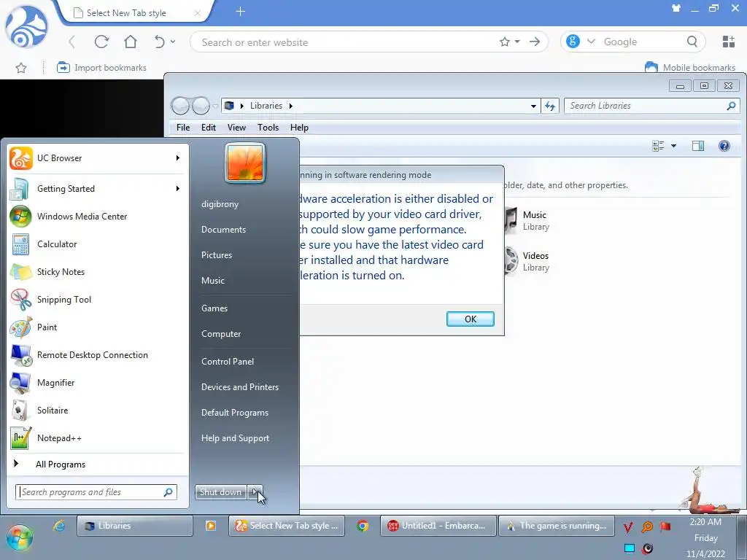Expand Getting Started submenu arrow
Image resolution: width=747 pixels, height=560 pixels.
click(178, 189)
